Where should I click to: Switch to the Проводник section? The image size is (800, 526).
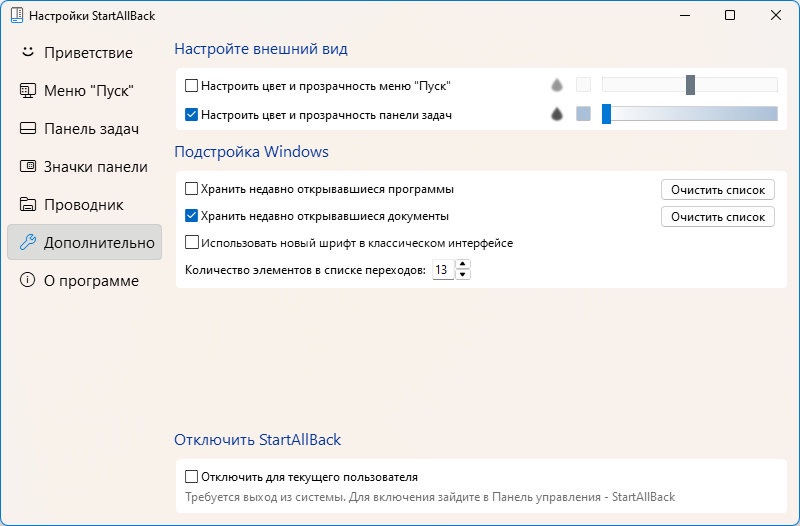click(85, 204)
